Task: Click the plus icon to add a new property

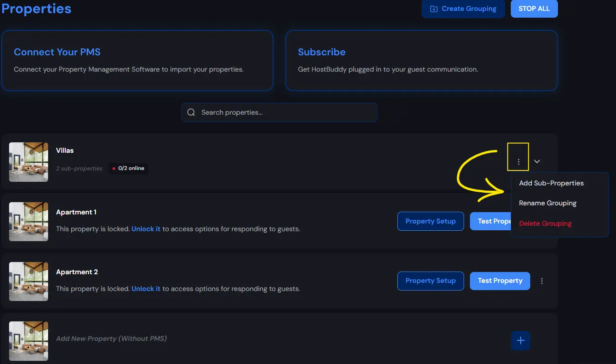Action: pos(520,340)
